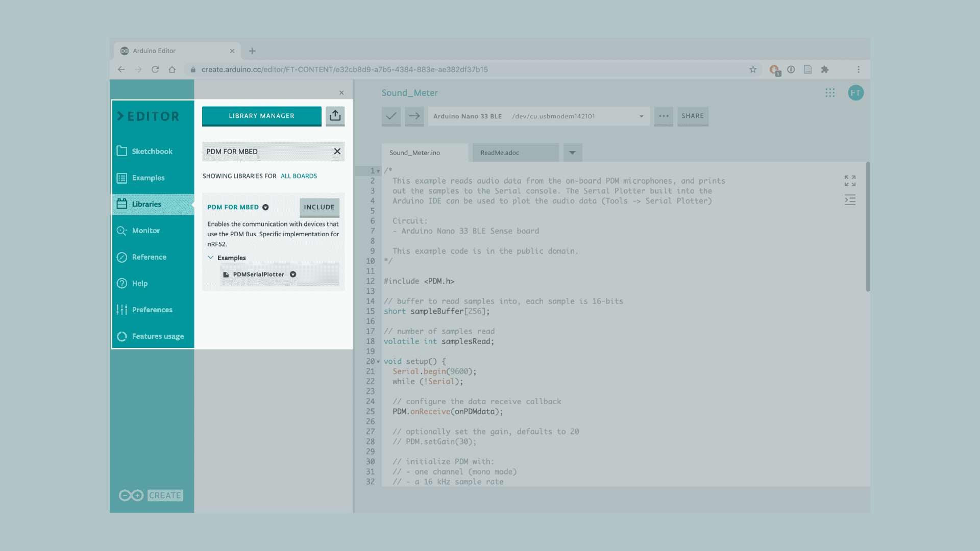
Task: Click the ALL BOARDS link
Action: coord(299,176)
